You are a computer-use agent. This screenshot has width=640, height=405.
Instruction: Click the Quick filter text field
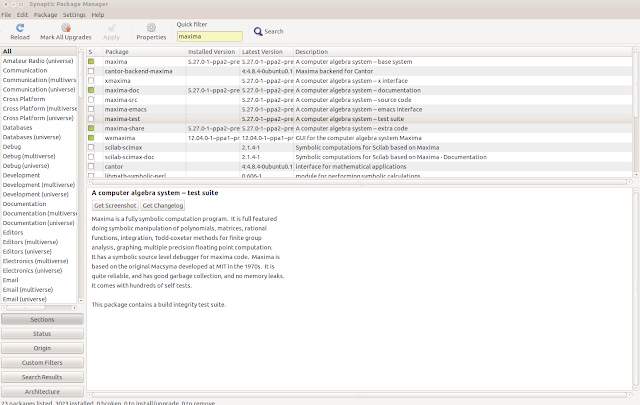click(209, 36)
